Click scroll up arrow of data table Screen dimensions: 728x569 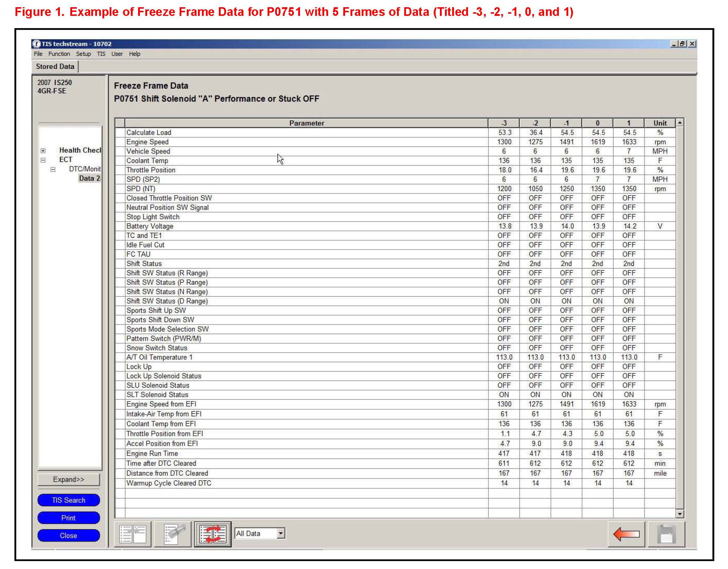680,123
